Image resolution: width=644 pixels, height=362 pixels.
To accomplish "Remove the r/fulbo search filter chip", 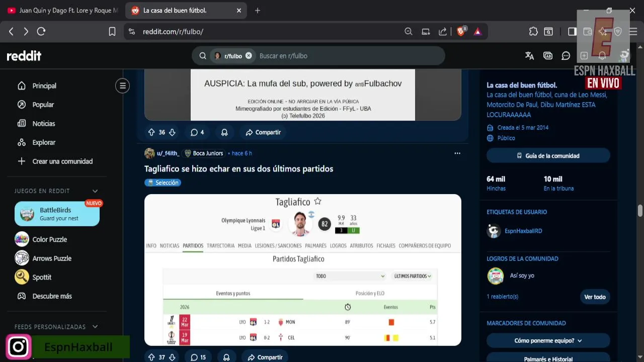I will coord(249,56).
